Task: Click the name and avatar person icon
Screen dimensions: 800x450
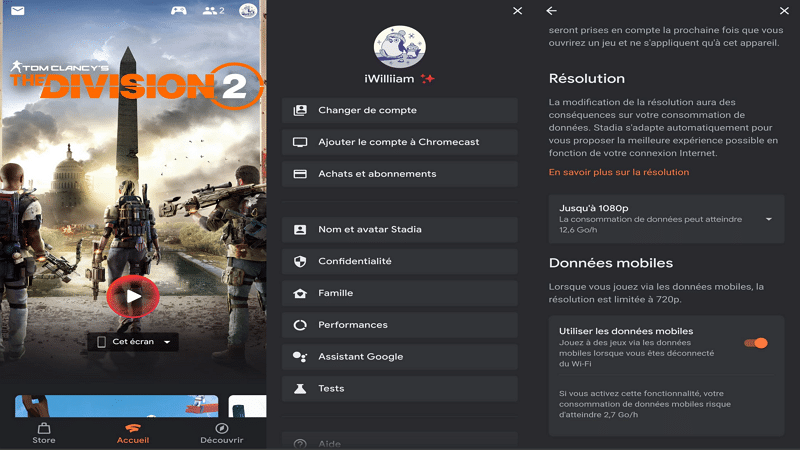Action: [x=300, y=230]
